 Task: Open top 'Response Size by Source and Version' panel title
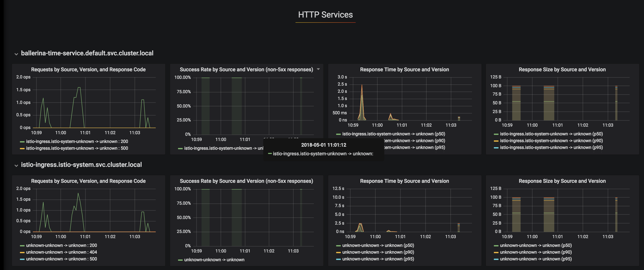click(x=562, y=69)
